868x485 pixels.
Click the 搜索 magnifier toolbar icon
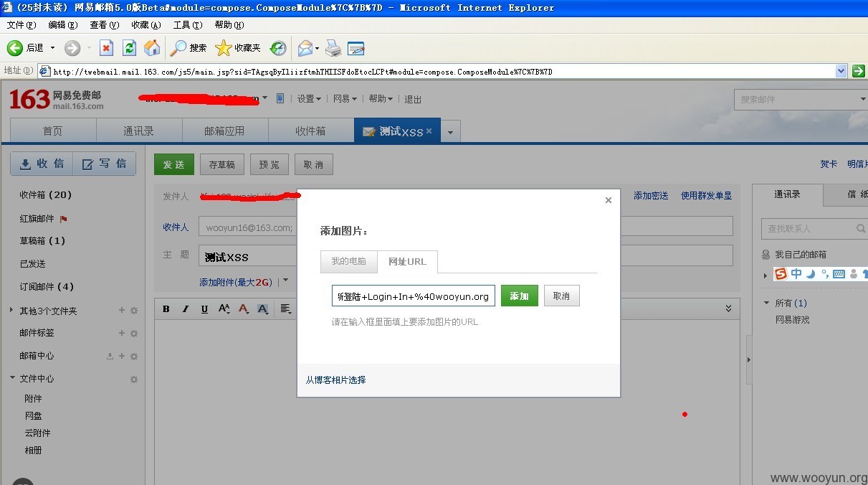pos(178,48)
